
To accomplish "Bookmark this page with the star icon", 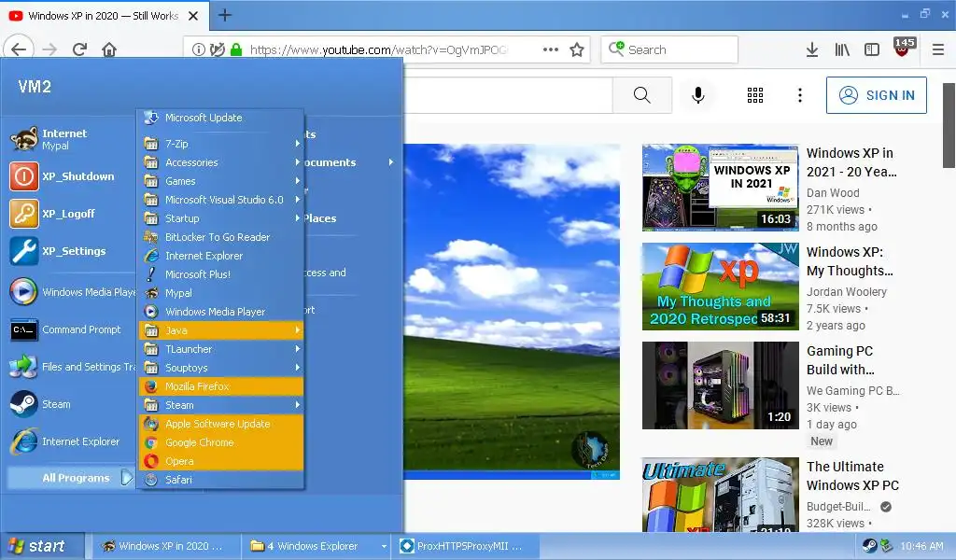I will pyautogui.click(x=577, y=49).
